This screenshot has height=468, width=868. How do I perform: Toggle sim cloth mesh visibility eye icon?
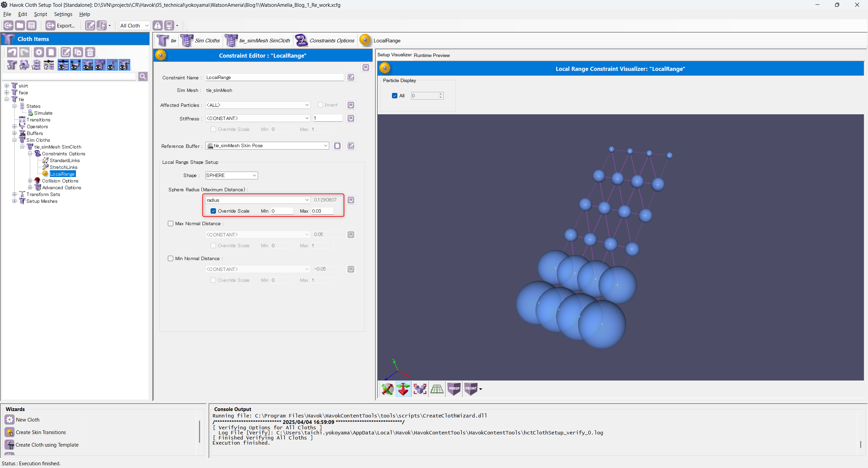(100, 65)
